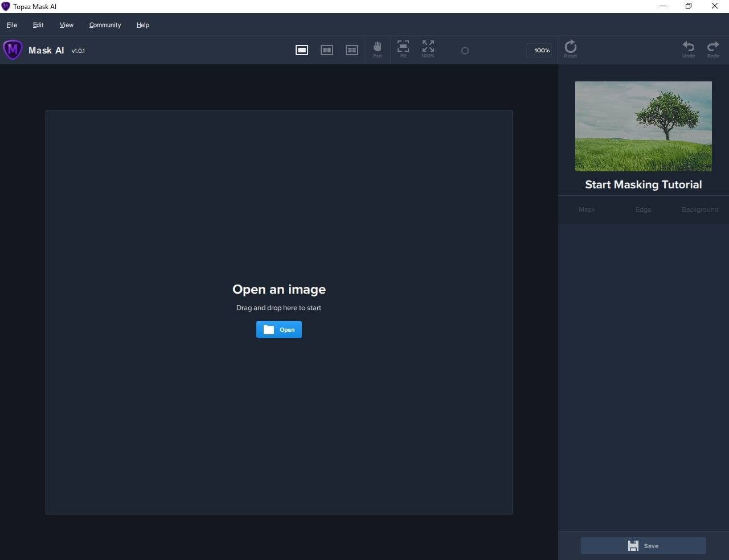Click the Mask AI logo icon
The width and height of the screenshot is (729, 560).
13,50
